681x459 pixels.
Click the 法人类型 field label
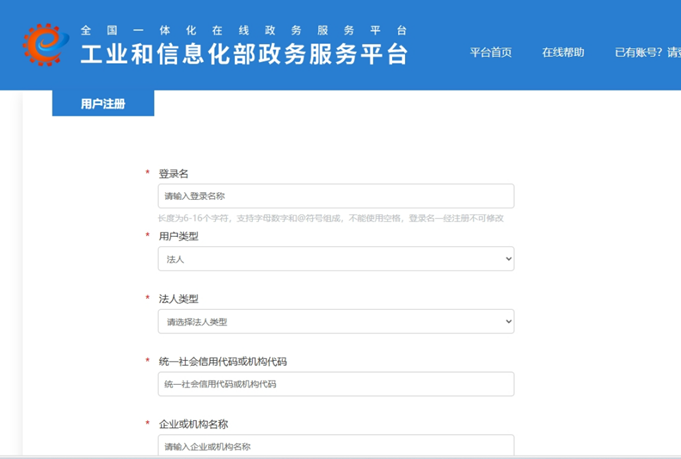(x=179, y=299)
